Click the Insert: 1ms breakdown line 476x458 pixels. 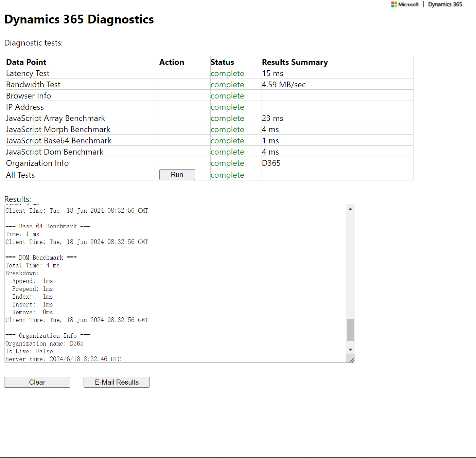coord(33,304)
